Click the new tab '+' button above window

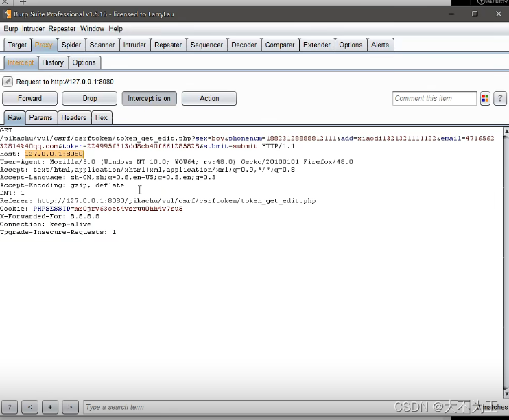click(23, 2)
